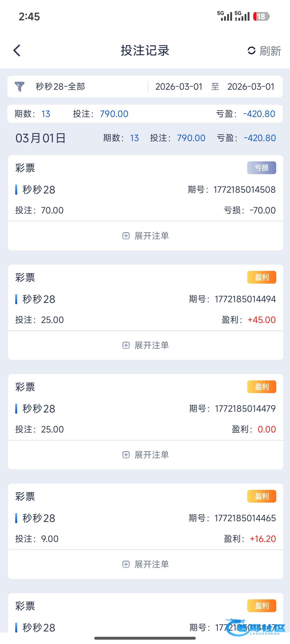Expand 展开注单 for the 70.00 bet
This screenshot has height=644, width=290.
[x=152, y=236]
